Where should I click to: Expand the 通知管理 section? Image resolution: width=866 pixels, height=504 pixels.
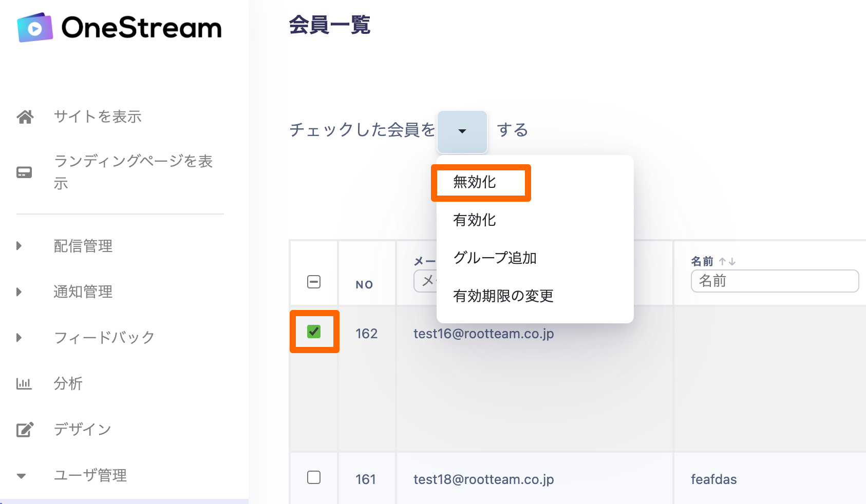coord(20,292)
